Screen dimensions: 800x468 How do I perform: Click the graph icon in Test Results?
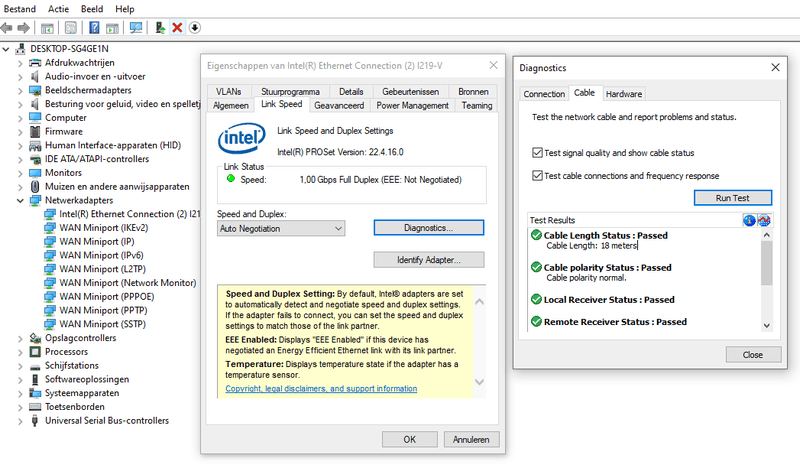(x=765, y=220)
